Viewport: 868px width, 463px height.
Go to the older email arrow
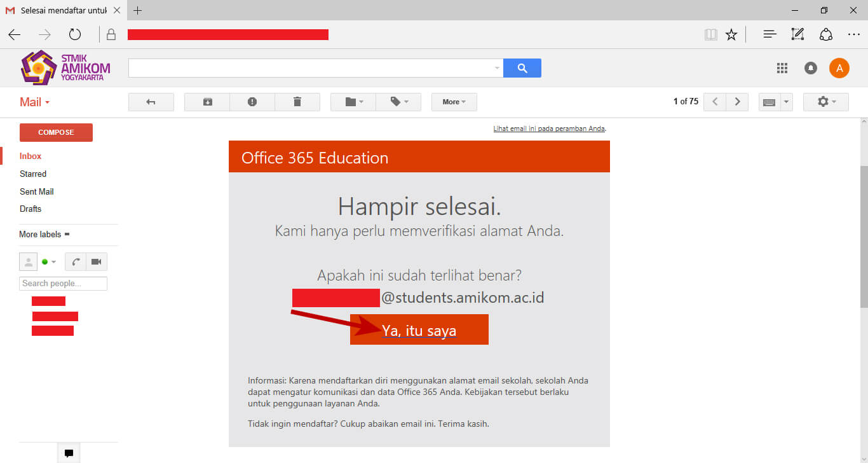737,102
